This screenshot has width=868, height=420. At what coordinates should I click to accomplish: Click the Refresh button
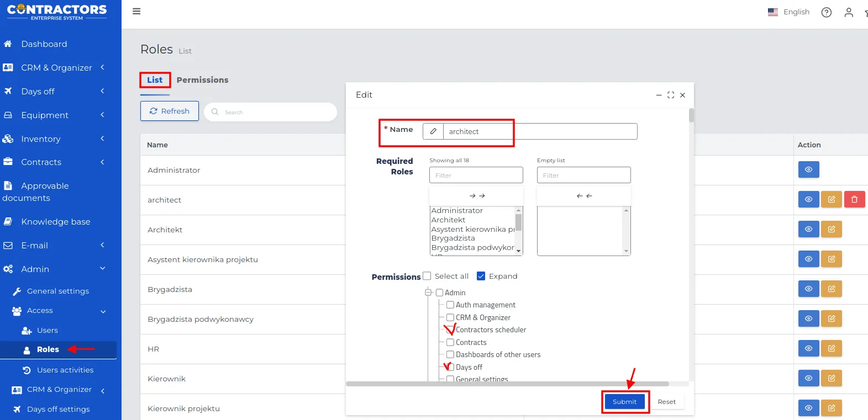tap(169, 111)
